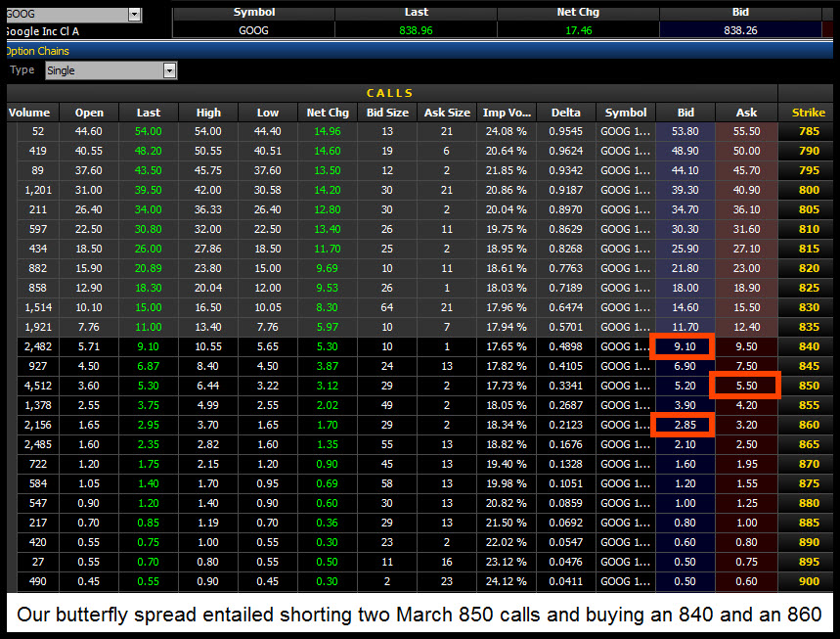Click the 800 strike price

[809, 190]
